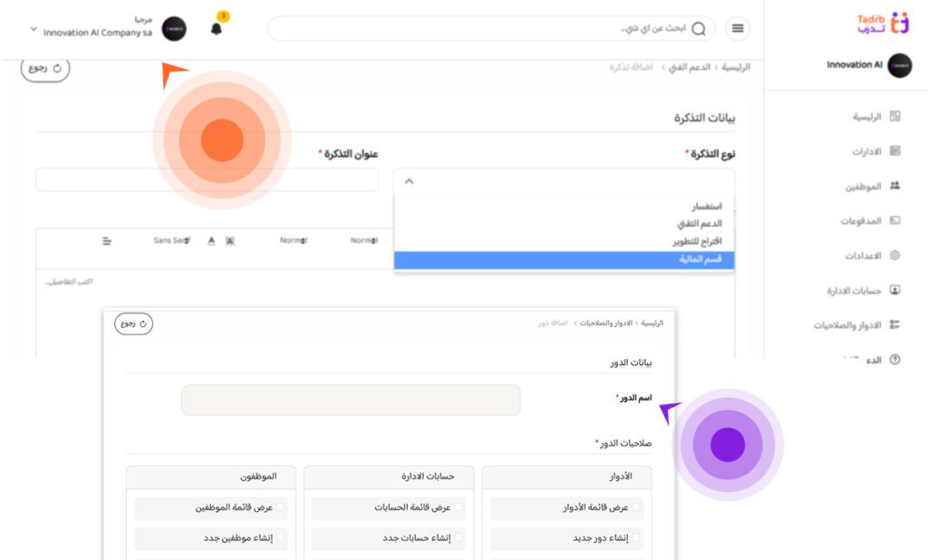The image size is (928, 560).
Task: Open the Sans Serif font dropdown
Action: pos(171,240)
